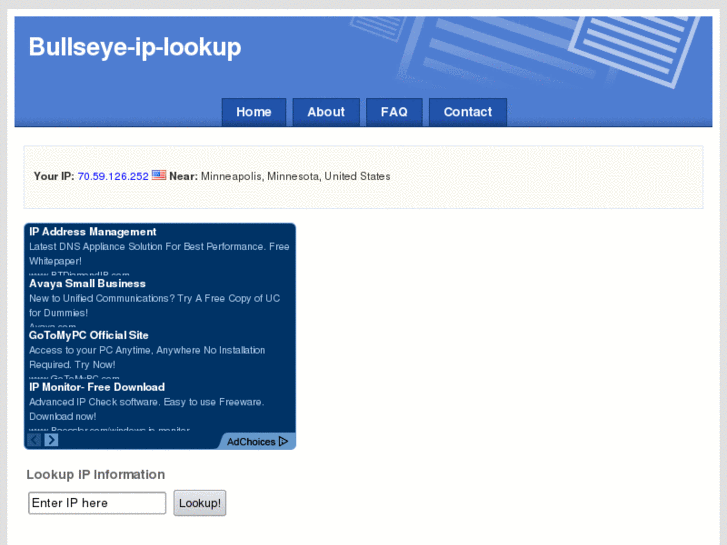This screenshot has width=727, height=545.
Task: Click the Near: label
Action: (183, 176)
